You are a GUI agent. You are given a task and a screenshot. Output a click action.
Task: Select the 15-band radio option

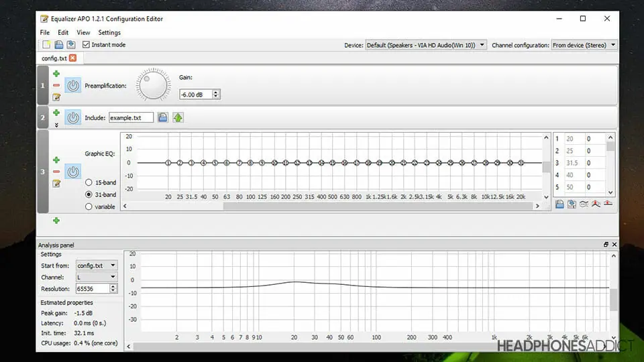tap(89, 182)
